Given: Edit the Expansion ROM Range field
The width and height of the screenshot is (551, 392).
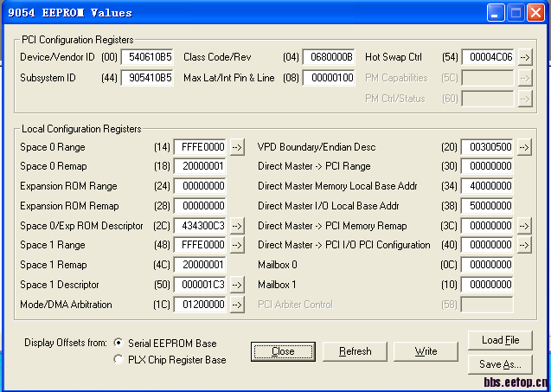Looking at the screenshot, I should [x=200, y=186].
